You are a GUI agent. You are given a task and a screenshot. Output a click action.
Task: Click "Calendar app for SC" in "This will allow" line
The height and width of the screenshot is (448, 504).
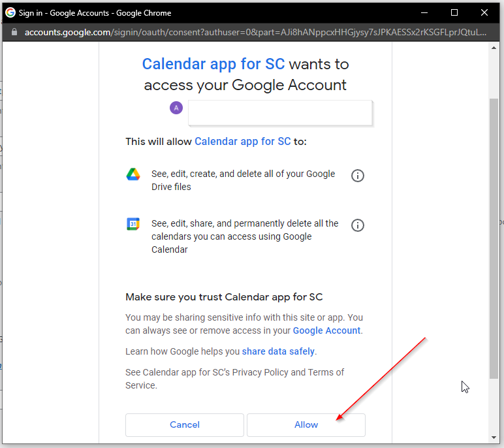(x=242, y=141)
